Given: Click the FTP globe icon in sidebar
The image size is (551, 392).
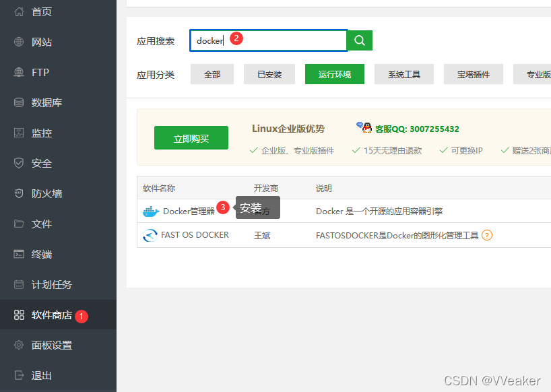Looking at the screenshot, I should 19,72.
